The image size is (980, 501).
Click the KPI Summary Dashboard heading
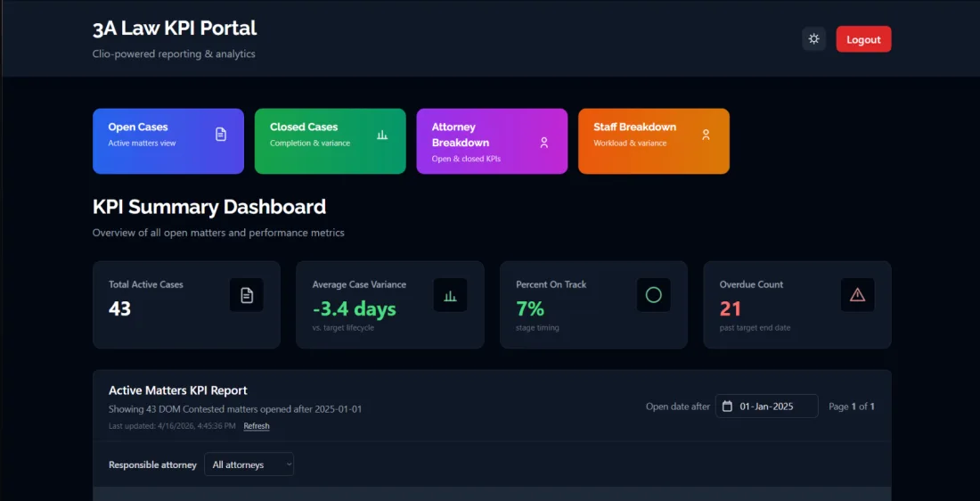tap(209, 207)
